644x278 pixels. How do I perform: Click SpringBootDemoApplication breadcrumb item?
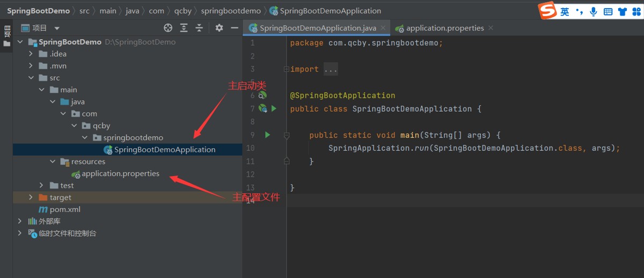pyautogui.click(x=325, y=11)
